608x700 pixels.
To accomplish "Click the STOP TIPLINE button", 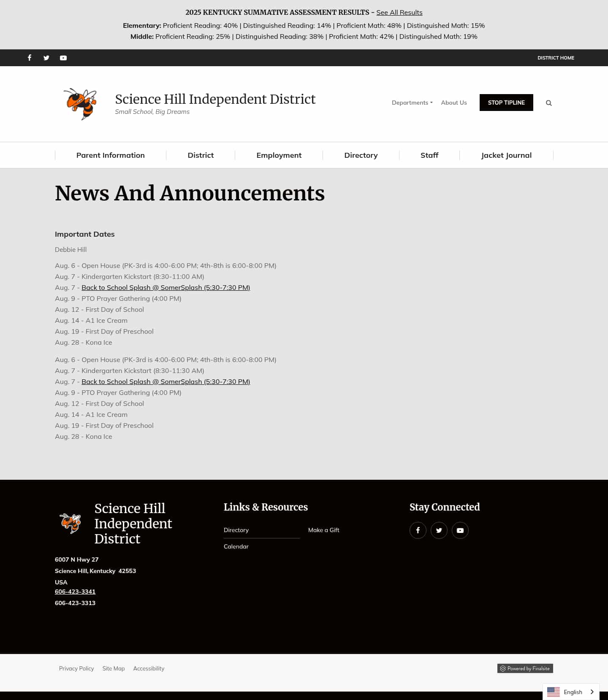I will coord(506,103).
